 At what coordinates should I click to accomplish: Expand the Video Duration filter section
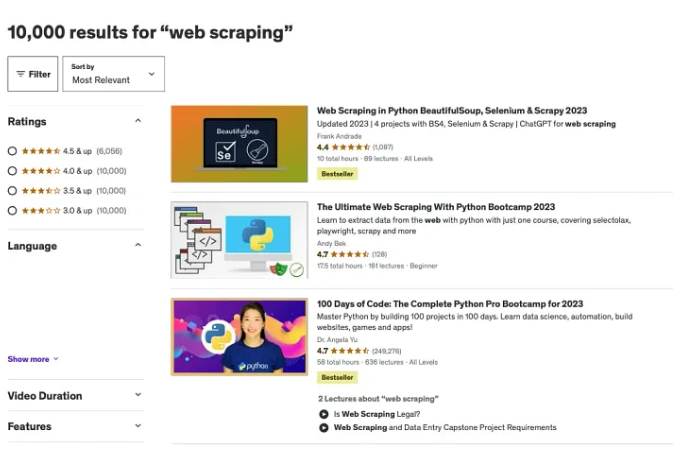(138, 396)
